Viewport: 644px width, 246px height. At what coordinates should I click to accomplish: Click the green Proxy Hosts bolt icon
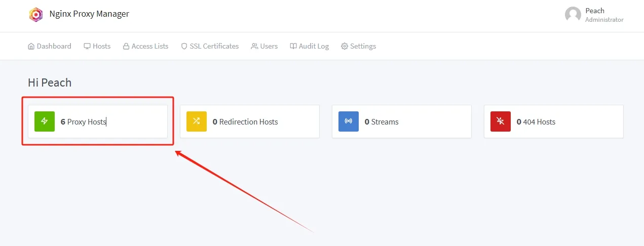[45, 121]
